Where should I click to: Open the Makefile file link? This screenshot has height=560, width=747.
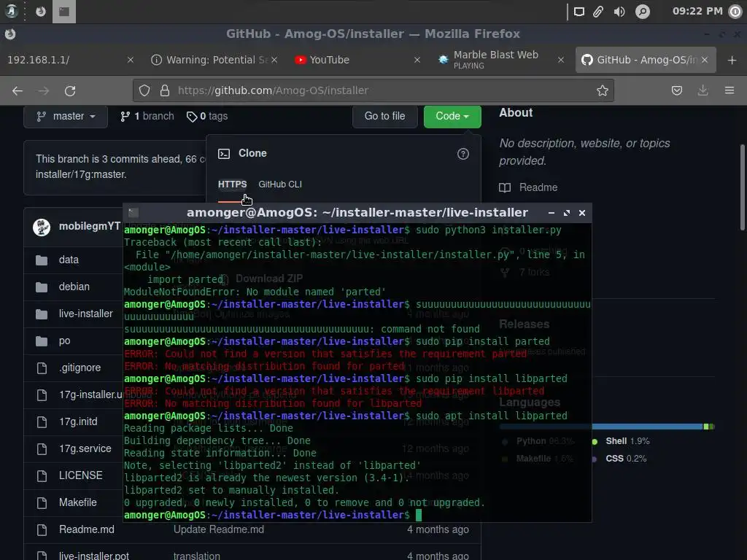[x=77, y=502]
